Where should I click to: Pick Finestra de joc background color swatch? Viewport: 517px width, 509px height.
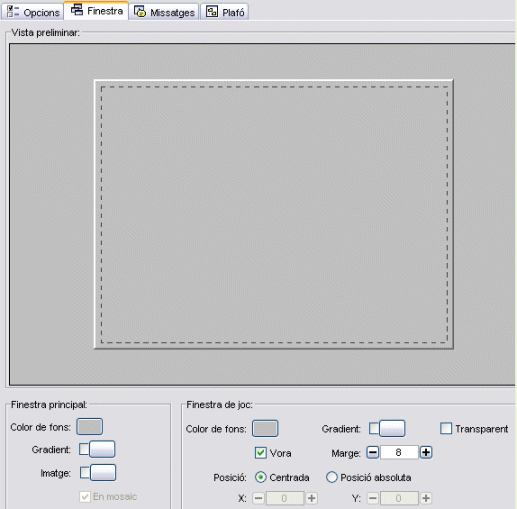[x=265, y=429]
